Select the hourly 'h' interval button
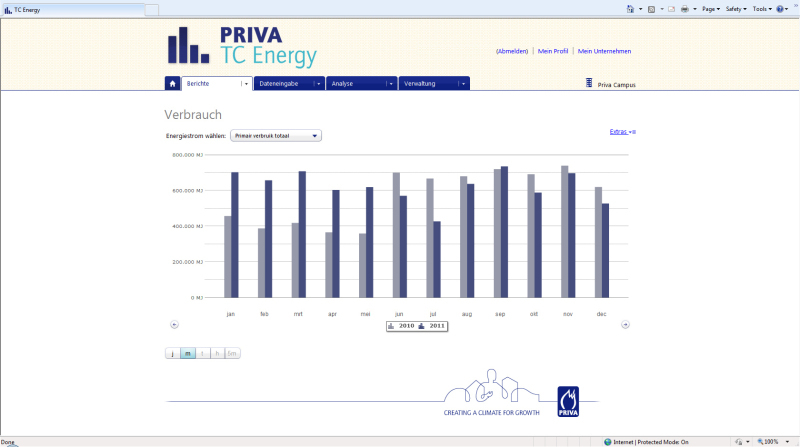Screen dimensions: 800x447 [217, 353]
